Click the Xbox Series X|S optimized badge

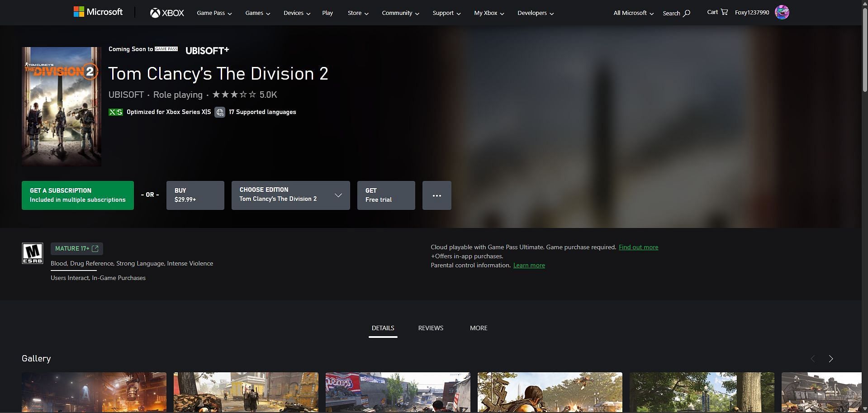tap(116, 112)
